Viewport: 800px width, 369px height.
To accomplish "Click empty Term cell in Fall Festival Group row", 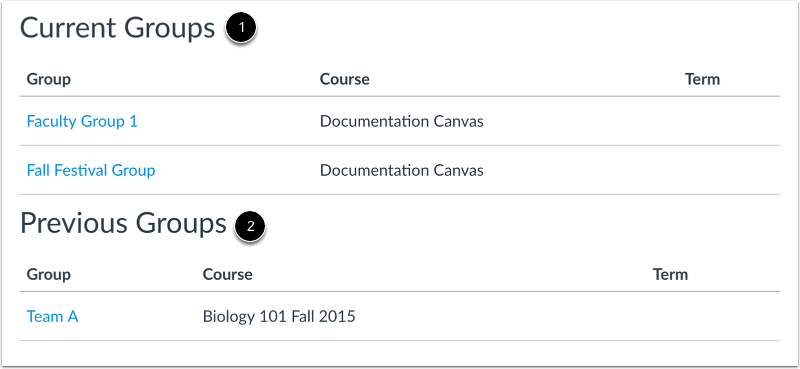I will [729, 170].
